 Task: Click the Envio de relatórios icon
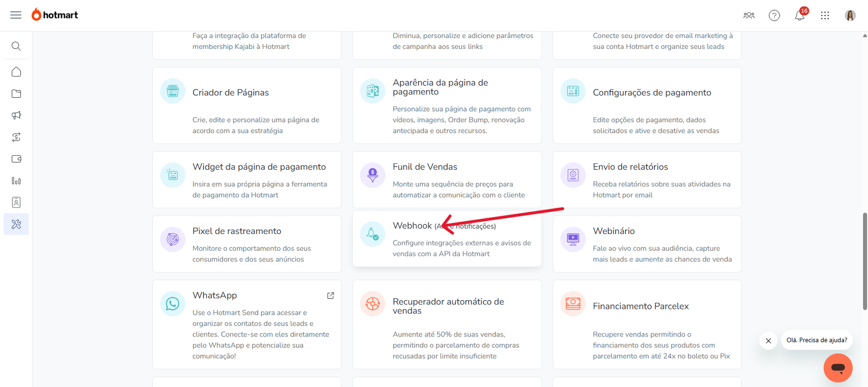[x=573, y=175]
